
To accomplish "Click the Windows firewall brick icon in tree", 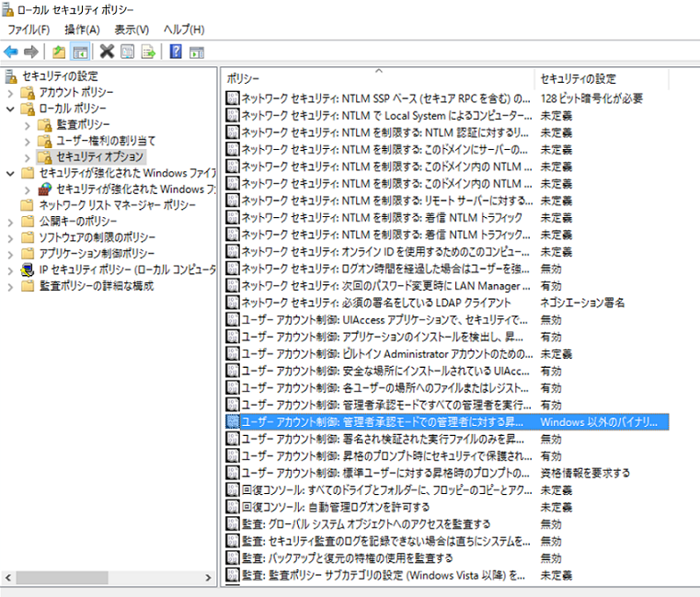I will pos(45,189).
